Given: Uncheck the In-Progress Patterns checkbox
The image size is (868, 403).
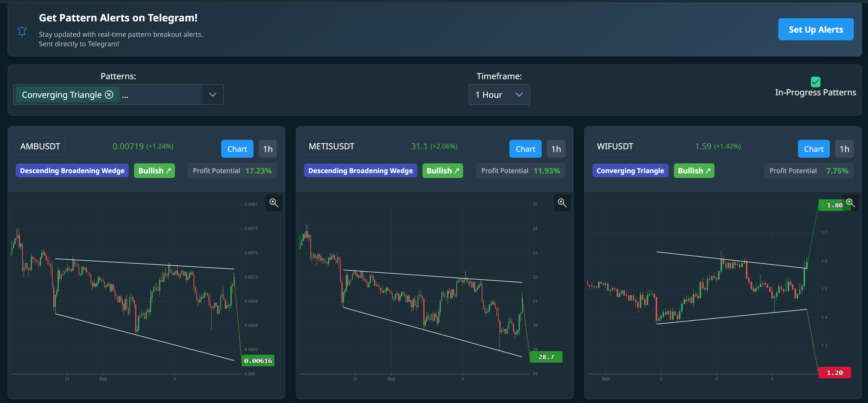Looking at the screenshot, I should pyautogui.click(x=816, y=83).
